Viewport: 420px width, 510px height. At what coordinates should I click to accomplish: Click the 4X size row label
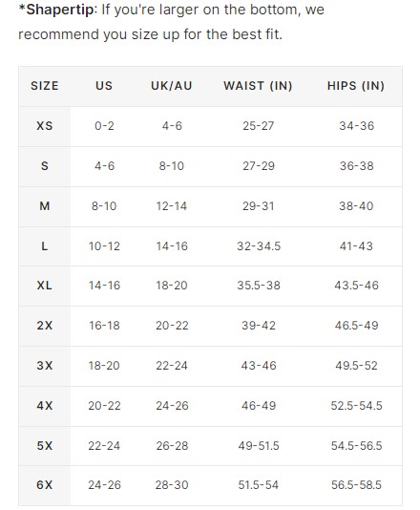45,406
